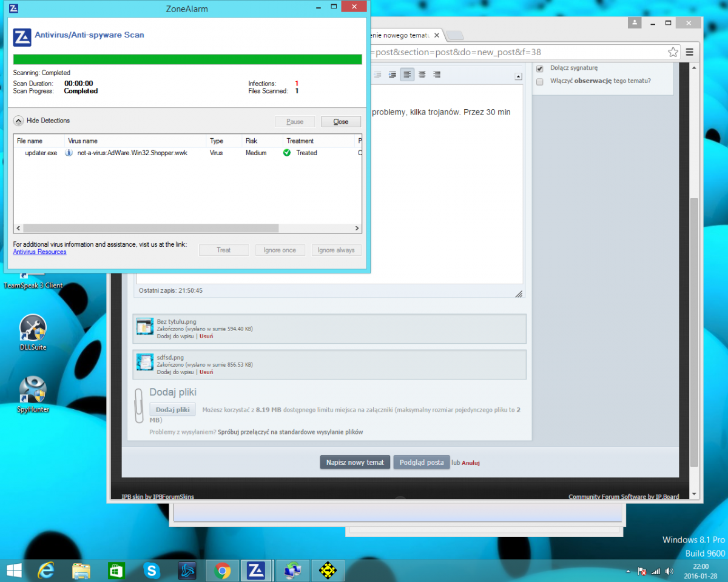Enable Włączyć obserwację tego tematu checkbox
The height and width of the screenshot is (582, 728).
click(x=540, y=81)
